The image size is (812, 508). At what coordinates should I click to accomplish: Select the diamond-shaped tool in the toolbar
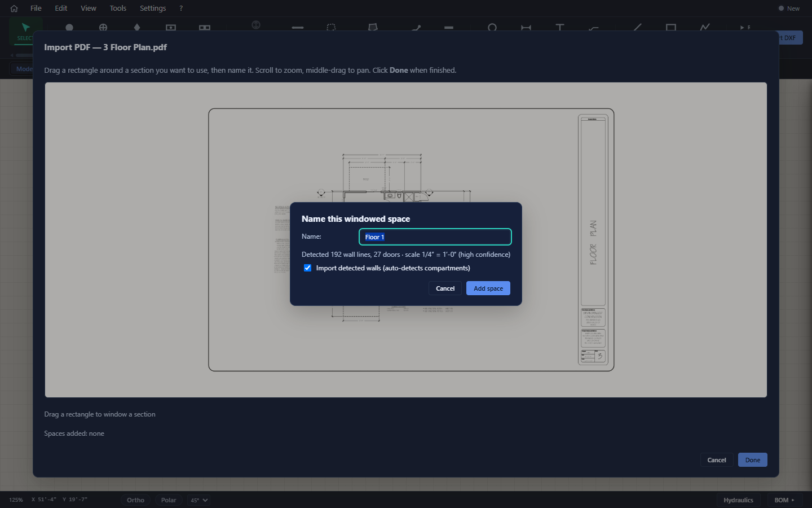pyautogui.click(x=137, y=27)
